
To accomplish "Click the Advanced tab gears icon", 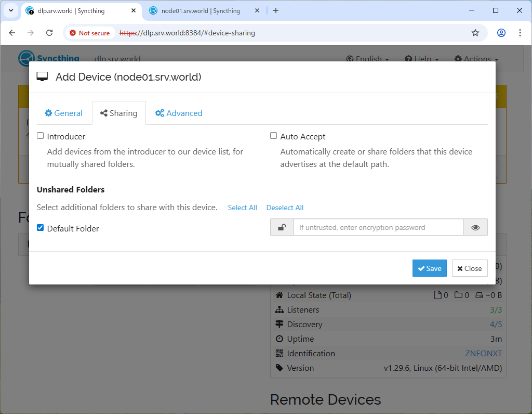I will click(x=159, y=113).
